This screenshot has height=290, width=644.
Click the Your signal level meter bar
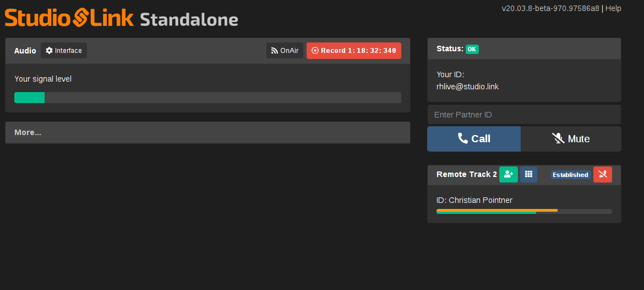pos(208,98)
